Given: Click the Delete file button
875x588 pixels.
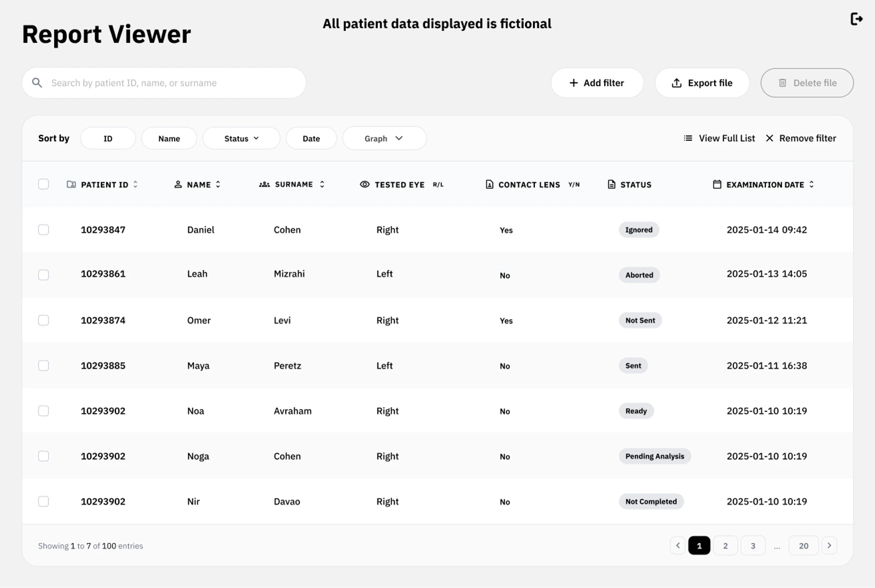Looking at the screenshot, I should pos(807,83).
